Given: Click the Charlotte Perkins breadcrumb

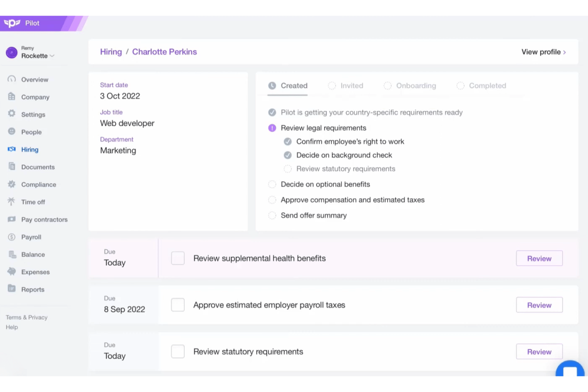Looking at the screenshot, I should [x=164, y=52].
